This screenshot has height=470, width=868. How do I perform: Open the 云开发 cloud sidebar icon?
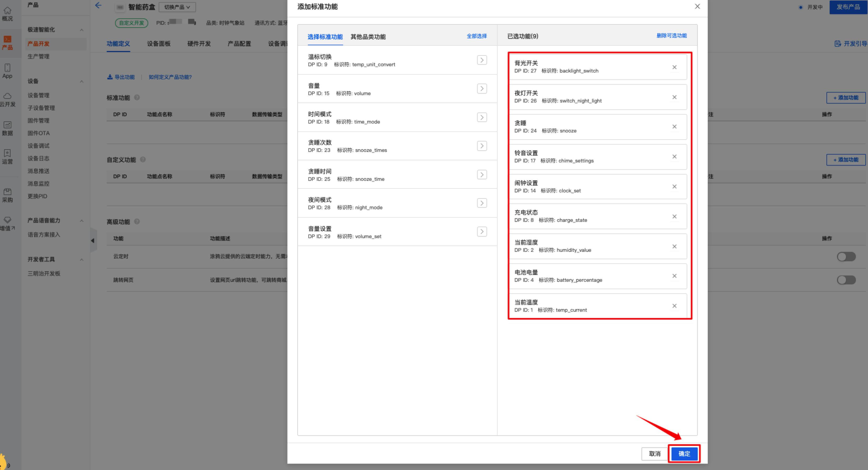coord(7,100)
